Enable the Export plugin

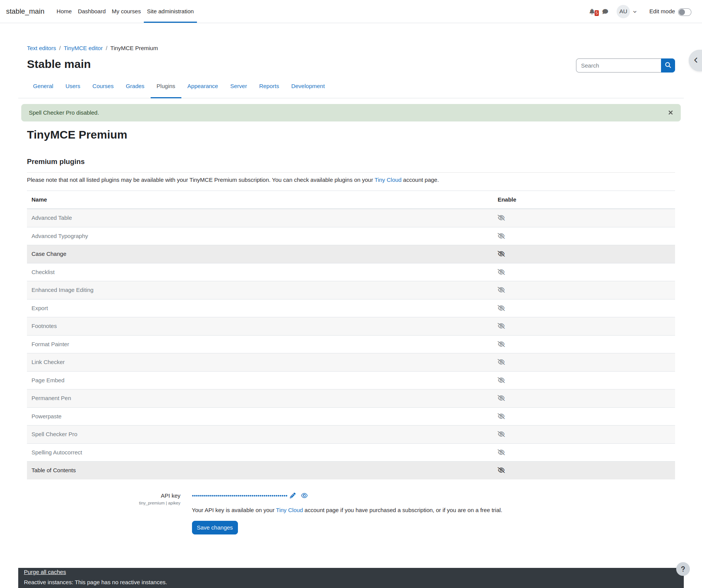click(501, 308)
